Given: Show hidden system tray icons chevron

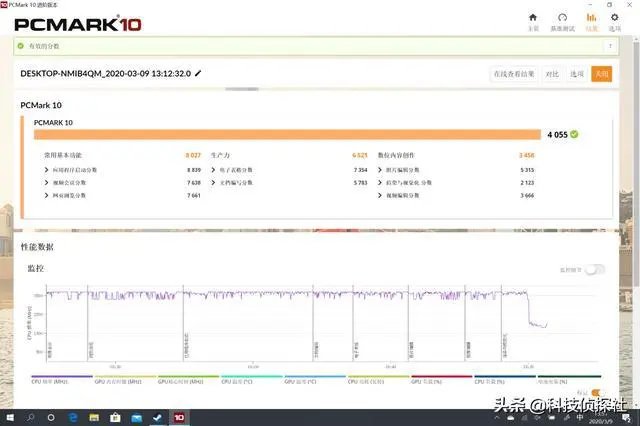Looking at the screenshot, I should click(497, 418).
